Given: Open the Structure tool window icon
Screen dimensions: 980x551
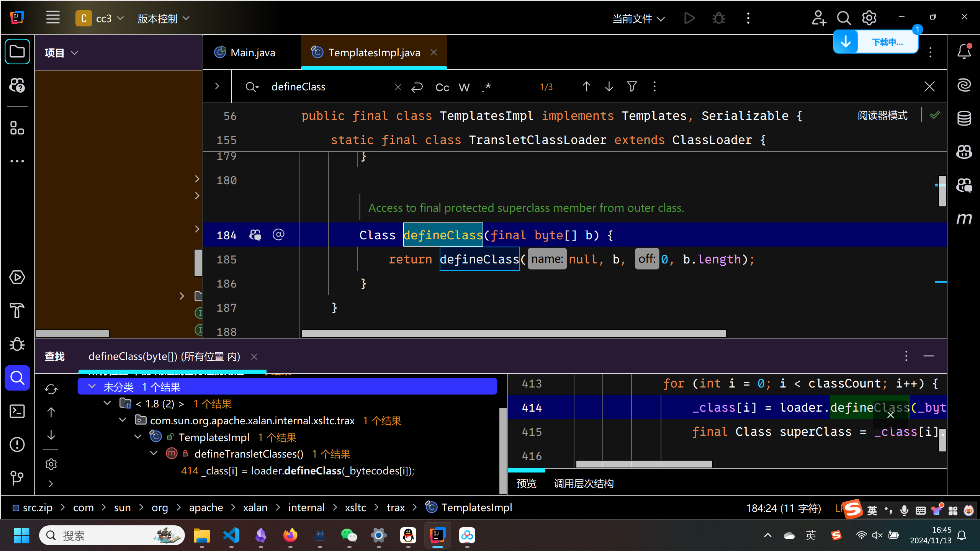Looking at the screenshot, I should tap(17, 128).
